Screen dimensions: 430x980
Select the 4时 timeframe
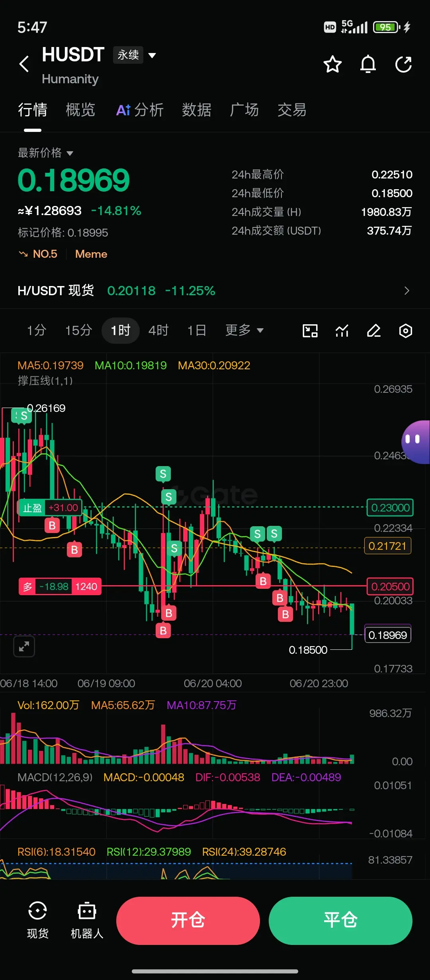[x=158, y=330]
